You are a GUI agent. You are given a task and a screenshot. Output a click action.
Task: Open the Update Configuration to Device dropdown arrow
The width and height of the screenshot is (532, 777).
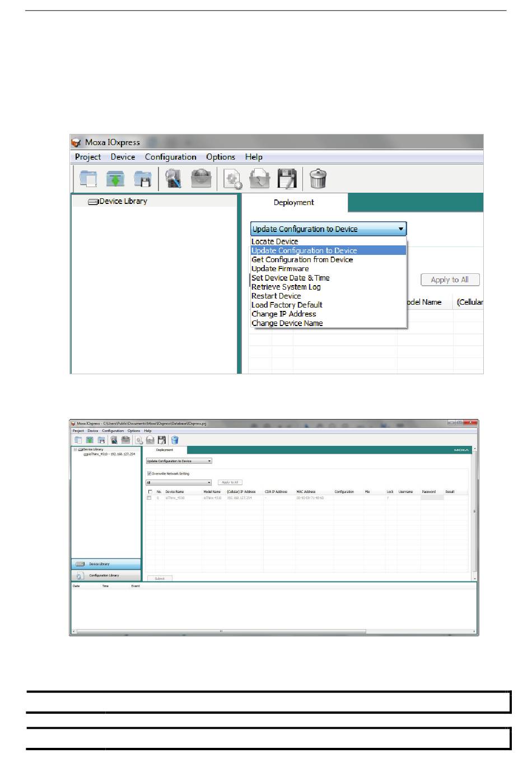(401, 229)
